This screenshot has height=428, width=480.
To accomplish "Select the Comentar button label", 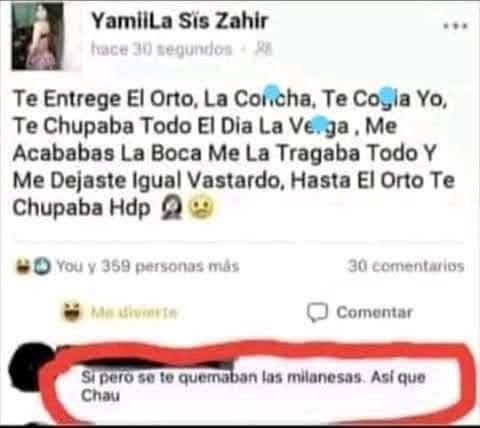I will 374,312.
